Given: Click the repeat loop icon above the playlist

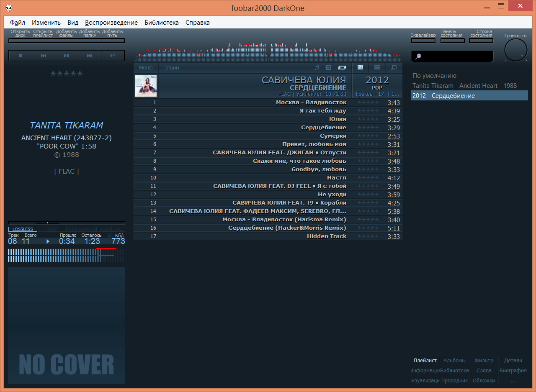Looking at the screenshot, I should pos(342,68).
